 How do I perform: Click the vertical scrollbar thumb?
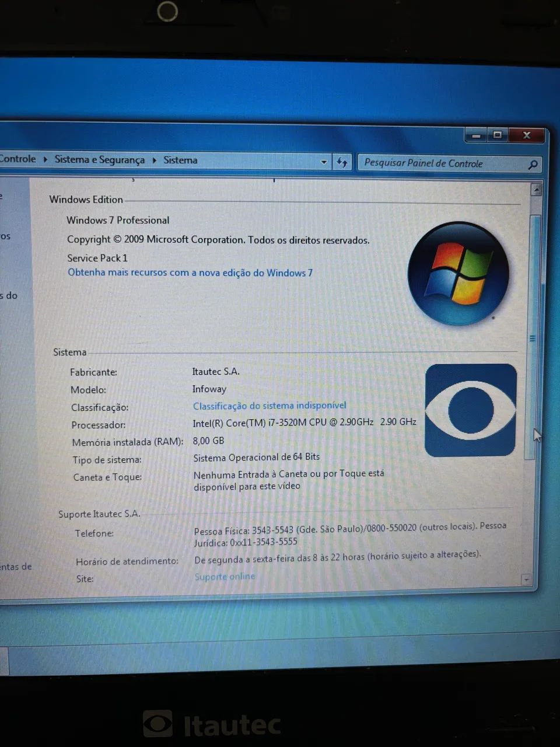pos(533,337)
